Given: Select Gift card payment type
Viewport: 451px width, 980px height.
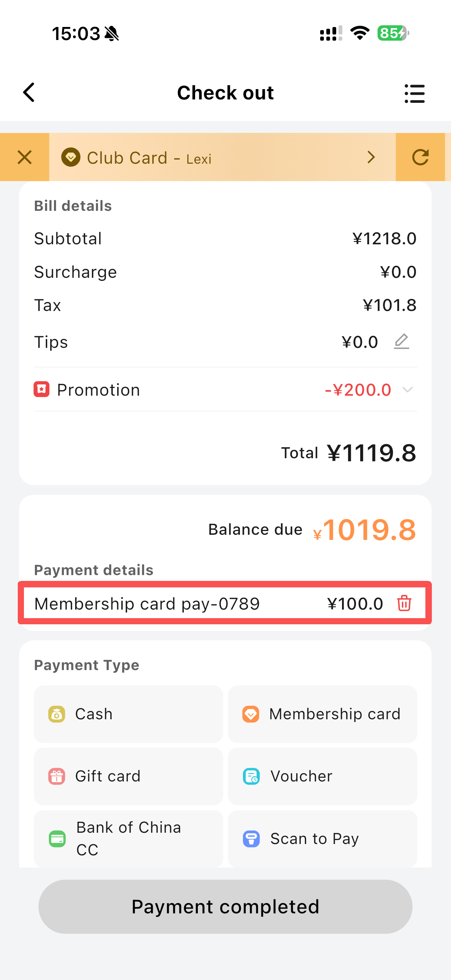Looking at the screenshot, I should tap(128, 776).
